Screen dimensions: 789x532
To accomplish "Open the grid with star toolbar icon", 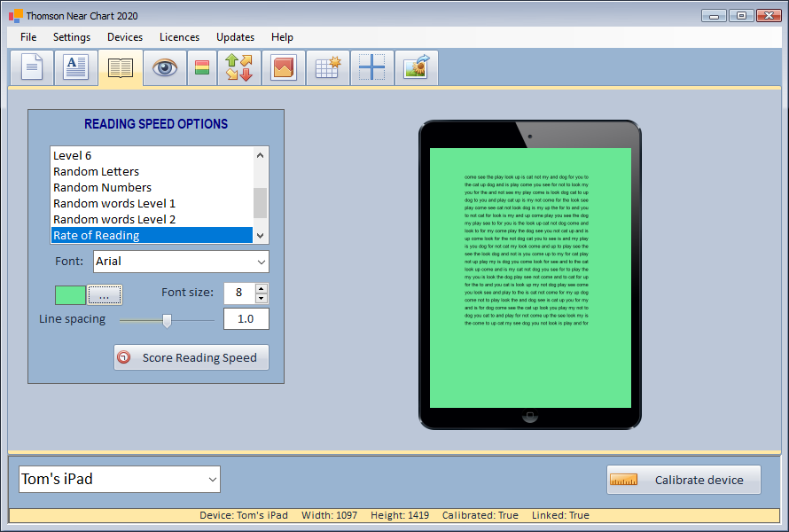I will click(328, 68).
